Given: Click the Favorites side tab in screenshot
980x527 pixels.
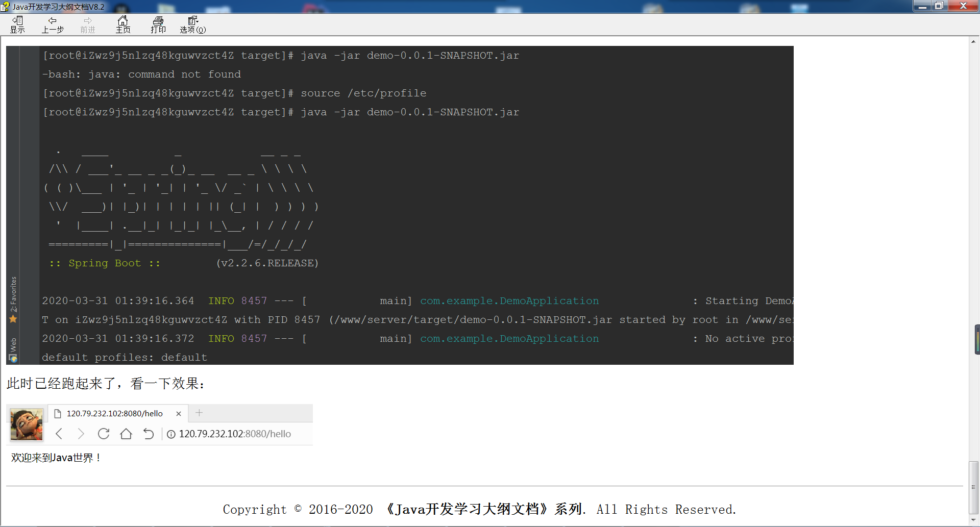Looking at the screenshot, I should pos(13,294).
